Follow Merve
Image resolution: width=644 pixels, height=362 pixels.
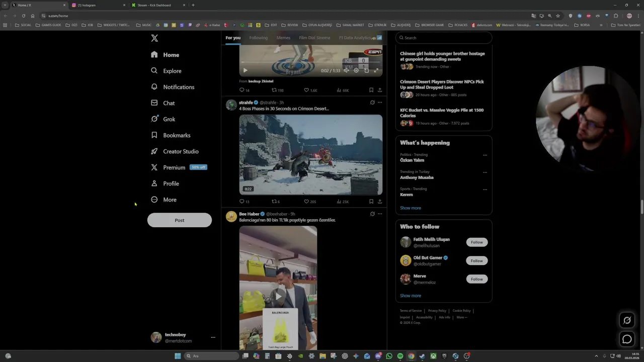coord(476,279)
